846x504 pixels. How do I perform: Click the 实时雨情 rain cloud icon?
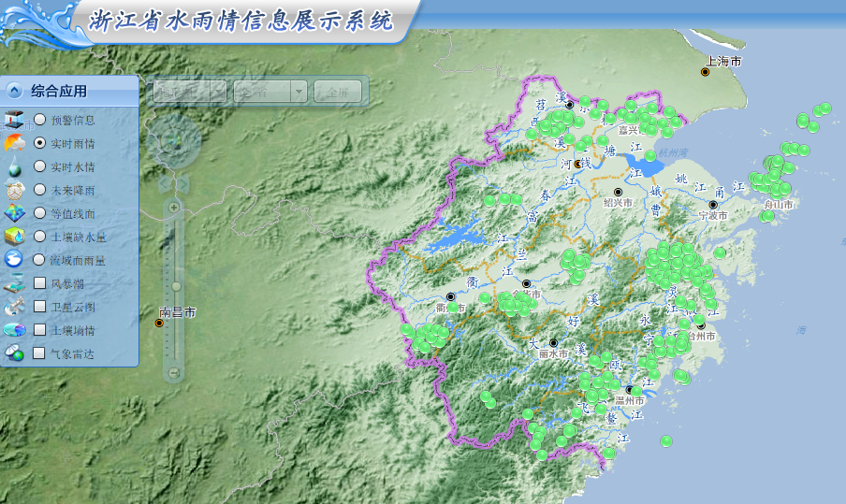[15, 143]
